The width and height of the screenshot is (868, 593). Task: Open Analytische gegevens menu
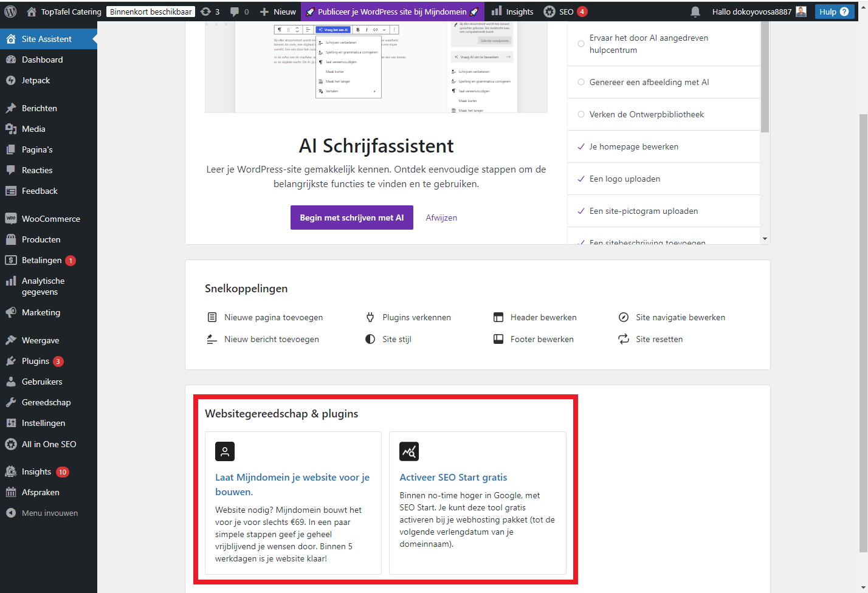49,286
